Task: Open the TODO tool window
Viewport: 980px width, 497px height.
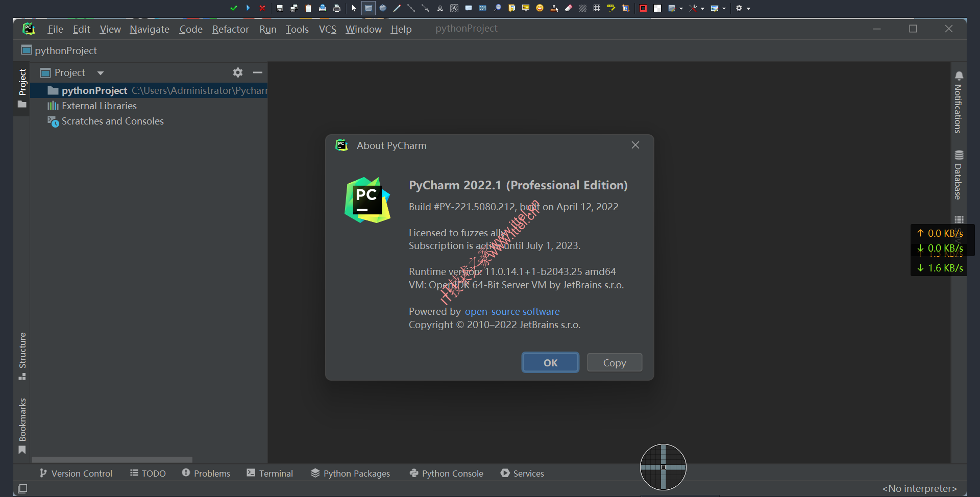Action: coord(148,473)
